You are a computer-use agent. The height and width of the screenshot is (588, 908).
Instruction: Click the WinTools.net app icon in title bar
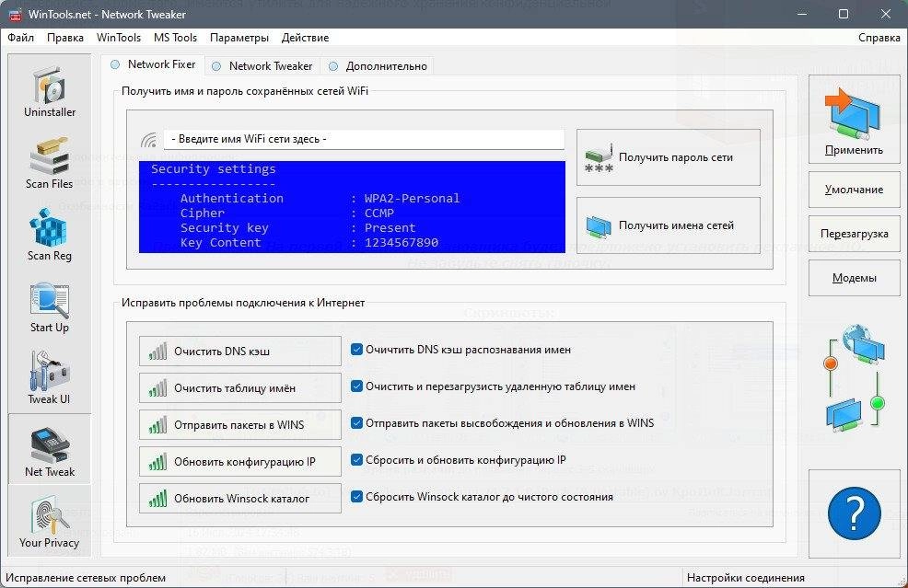click(x=15, y=15)
